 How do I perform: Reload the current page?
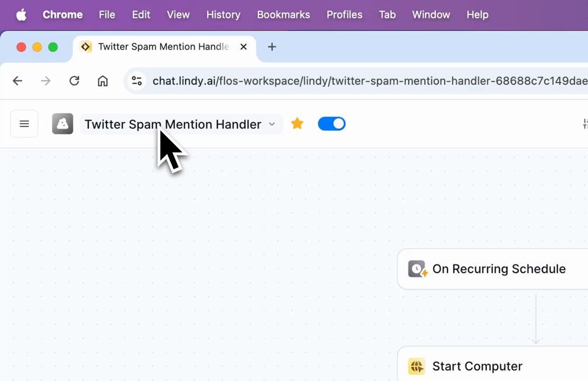[74, 81]
